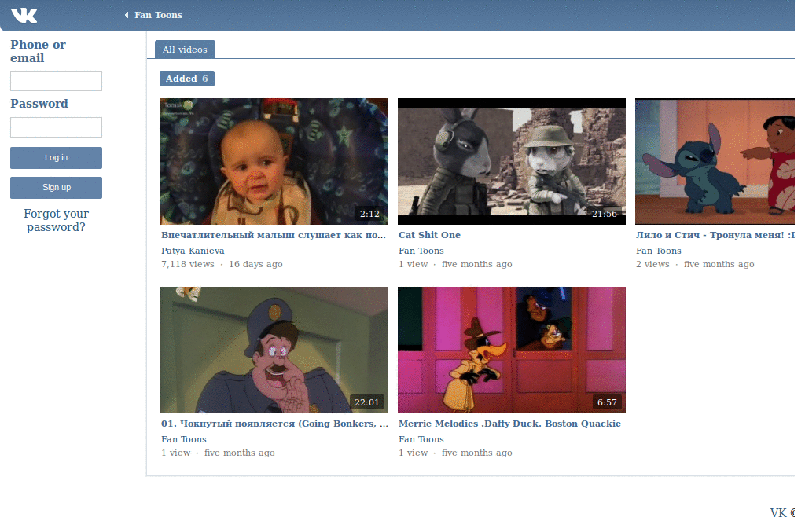This screenshot has height=532, width=805.
Task: Click the '7,118 views' text
Action: (187, 264)
